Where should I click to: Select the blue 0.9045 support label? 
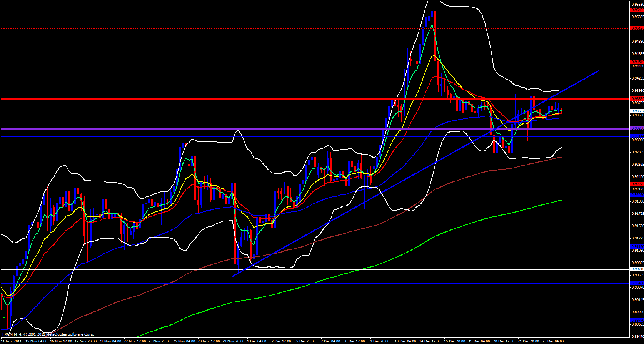tap(637, 283)
